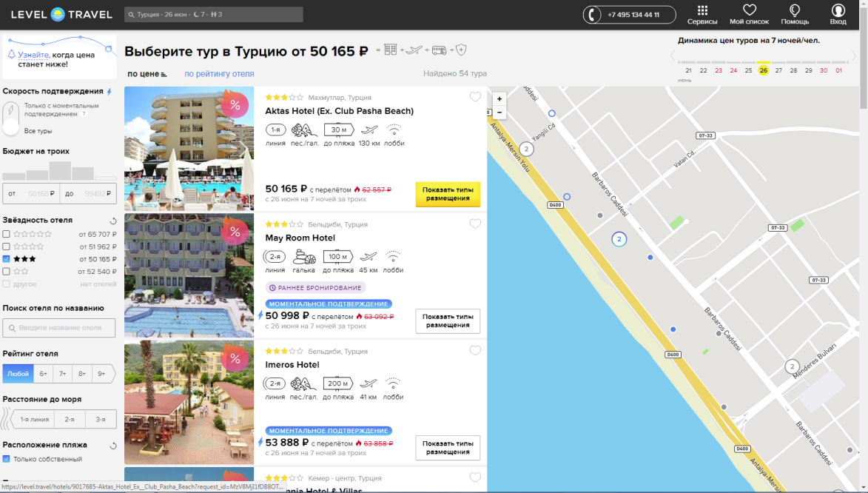Viewport: 868px width, 493px height.
Task: Click discount percent badge on May Room Hotel photo
Action: coord(235,232)
